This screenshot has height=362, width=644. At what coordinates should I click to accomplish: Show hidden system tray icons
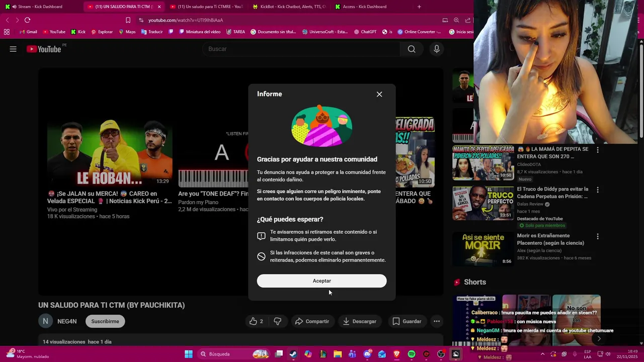[542, 354]
